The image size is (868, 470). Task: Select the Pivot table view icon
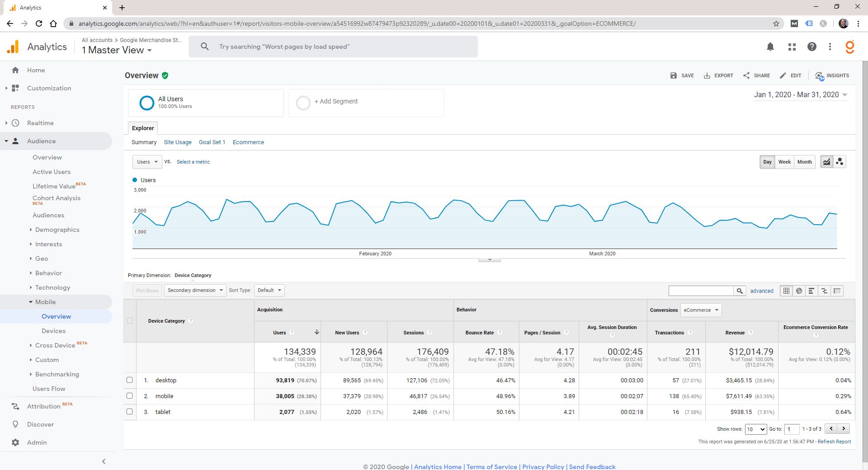[x=837, y=291]
